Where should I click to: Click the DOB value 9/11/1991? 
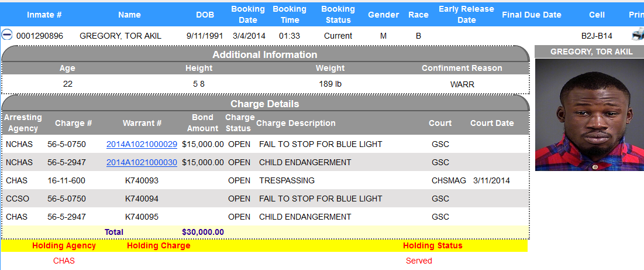(x=205, y=36)
